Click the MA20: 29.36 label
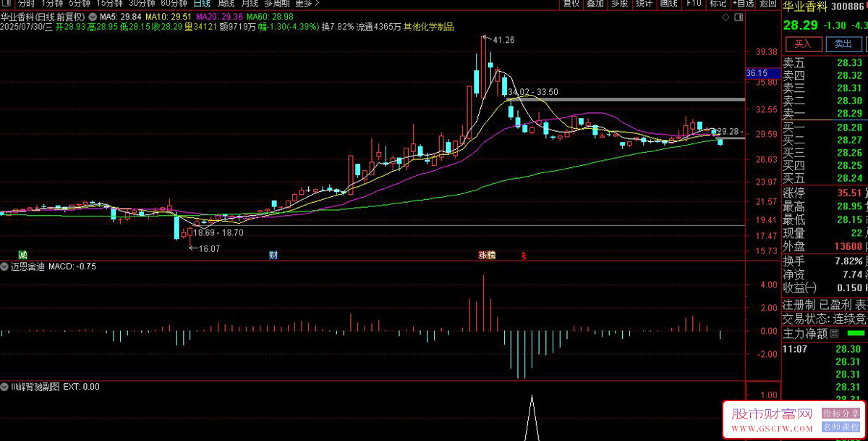This screenshot has height=441, width=868. [x=219, y=17]
